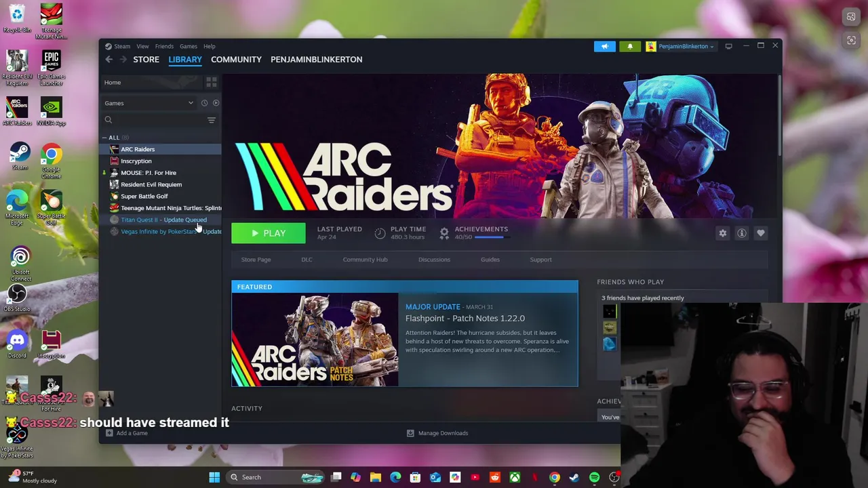
Task: Open View menu
Action: coord(142,46)
